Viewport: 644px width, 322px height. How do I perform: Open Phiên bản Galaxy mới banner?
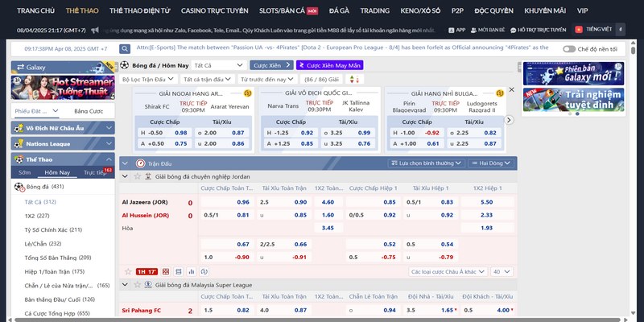pyautogui.click(x=573, y=73)
